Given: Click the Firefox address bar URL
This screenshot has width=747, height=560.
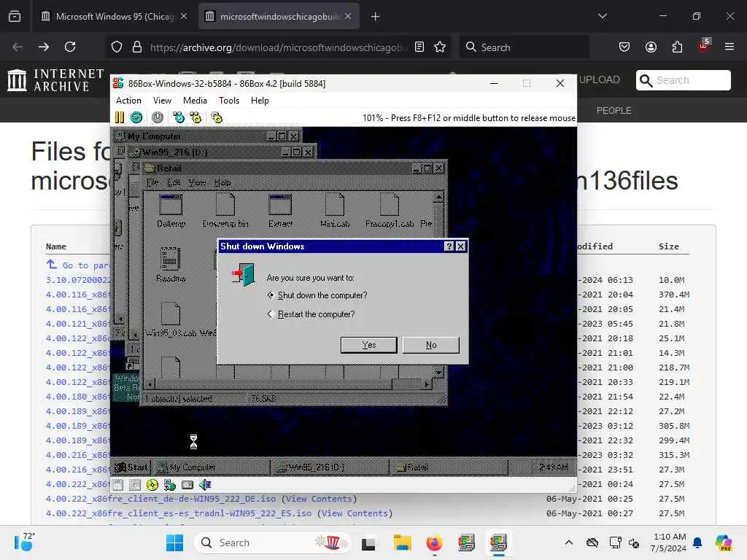Looking at the screenshot, I should tap(279, 47).
